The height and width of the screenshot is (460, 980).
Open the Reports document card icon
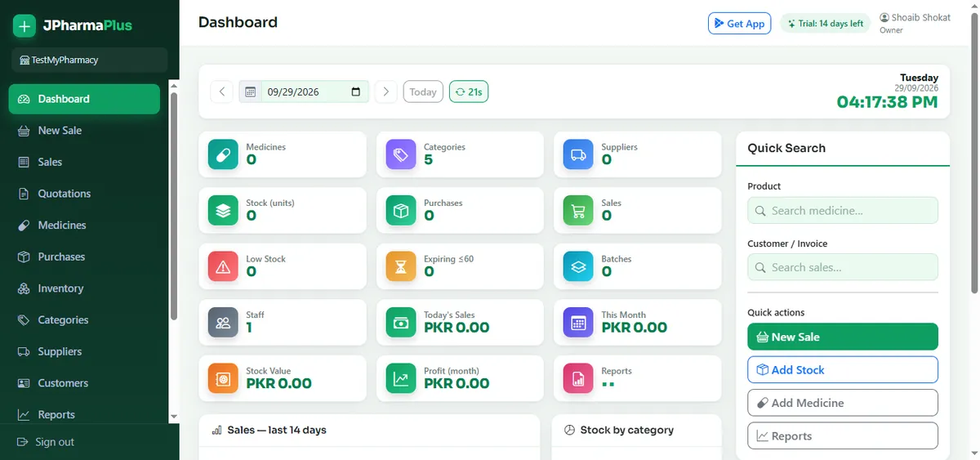[x=578, y=378]
